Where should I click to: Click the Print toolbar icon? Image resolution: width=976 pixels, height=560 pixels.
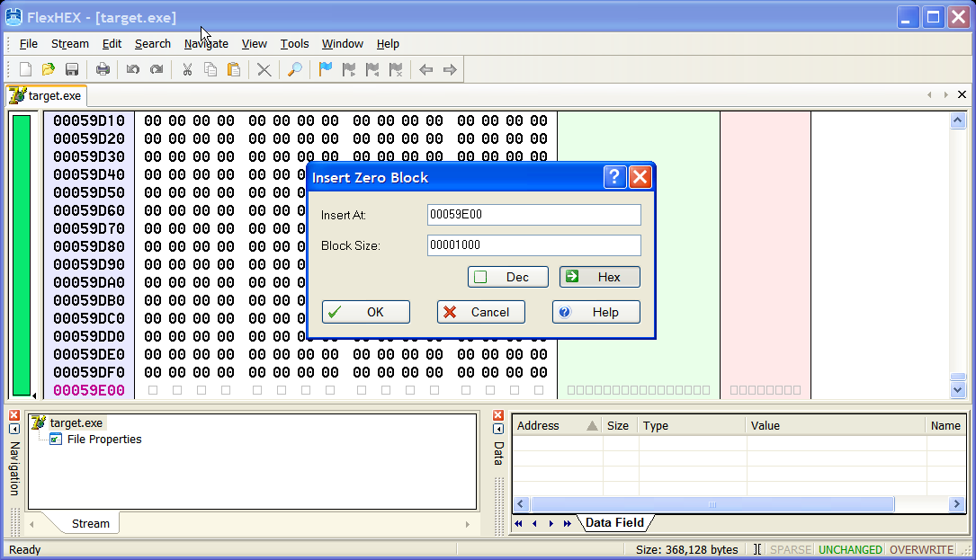click(x=103, y=69)
